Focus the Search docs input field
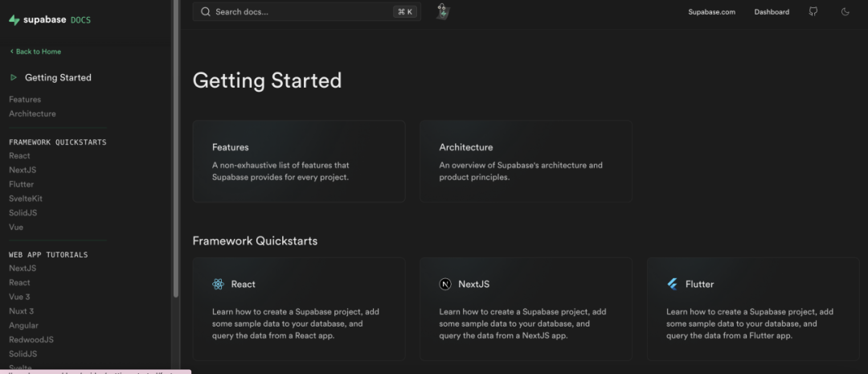Image resolution: width=868 pixels, height=374 pixels. click(x=305, y=12)
